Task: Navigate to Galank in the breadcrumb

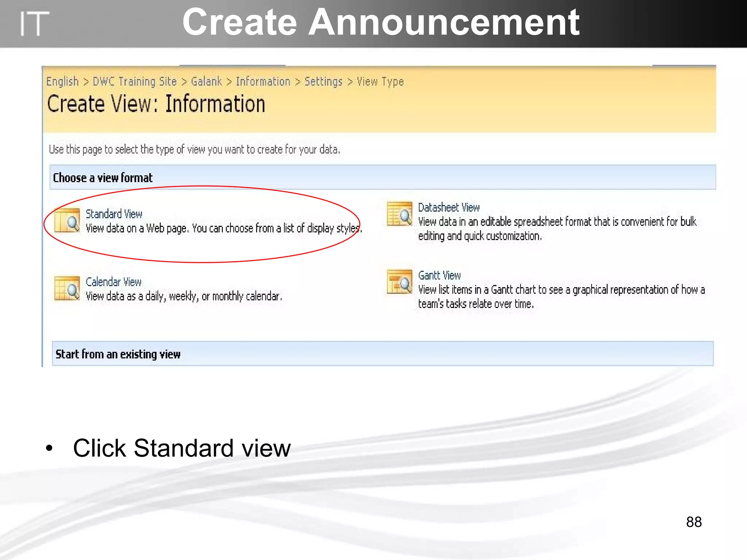Action: (206, 81)
